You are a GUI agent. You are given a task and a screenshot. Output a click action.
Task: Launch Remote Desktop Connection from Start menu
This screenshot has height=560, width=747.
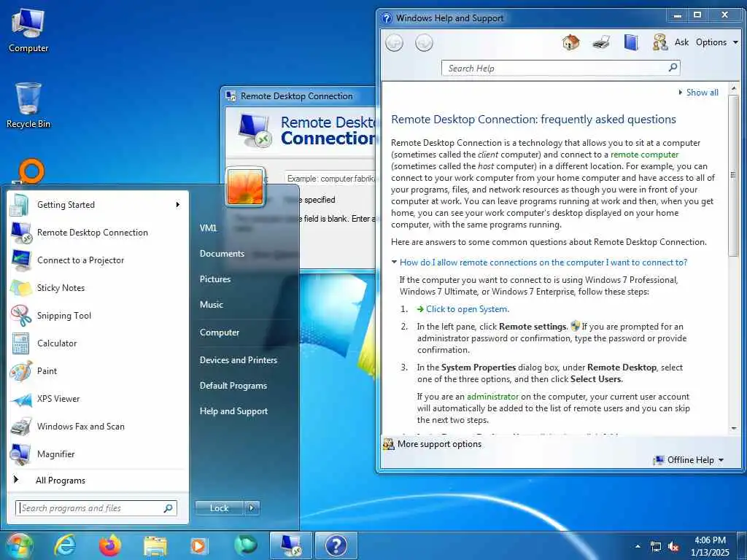(98, 233)
